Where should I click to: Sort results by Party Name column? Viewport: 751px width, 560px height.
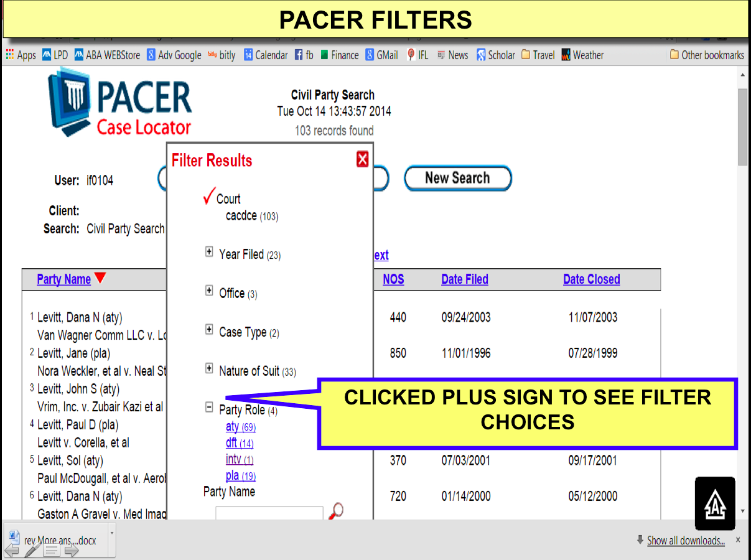[64, 279]
